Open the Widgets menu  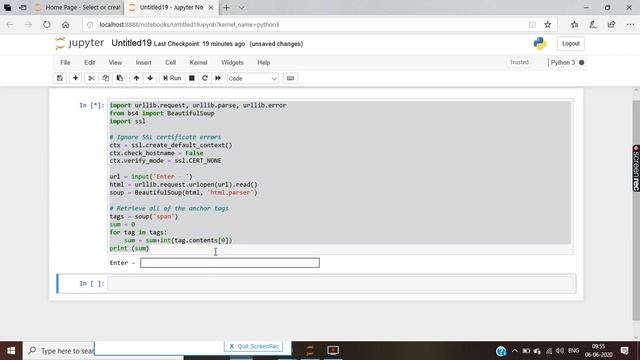point(232,62)
